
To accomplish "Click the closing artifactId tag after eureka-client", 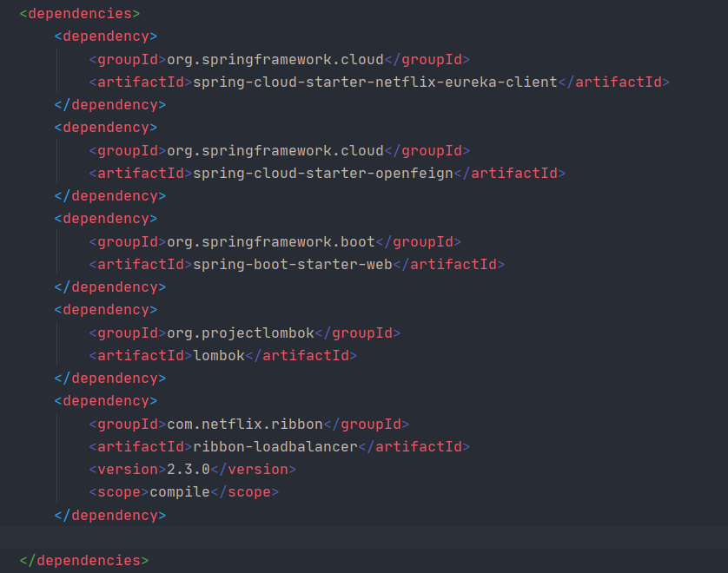I will coord(614,82).
